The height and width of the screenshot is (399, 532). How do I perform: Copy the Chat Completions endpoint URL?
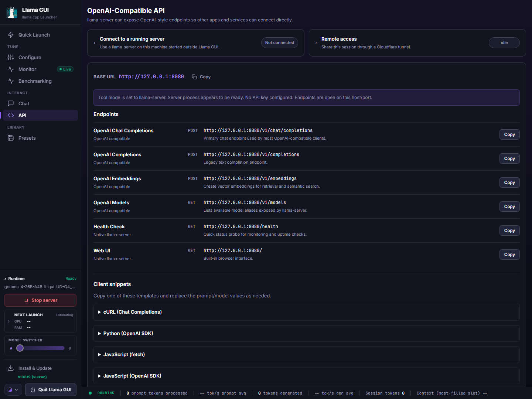[509, 134]
